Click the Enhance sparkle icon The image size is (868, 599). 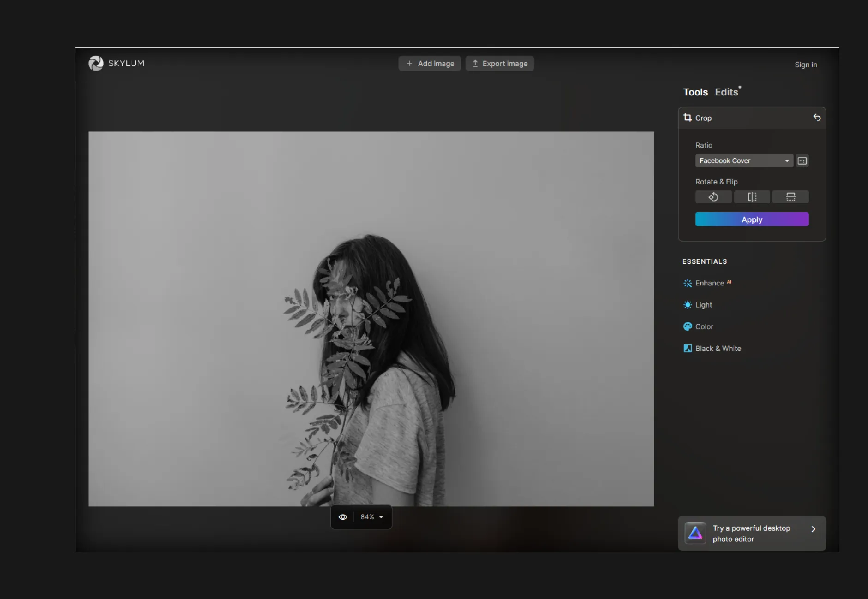point(688,283)
